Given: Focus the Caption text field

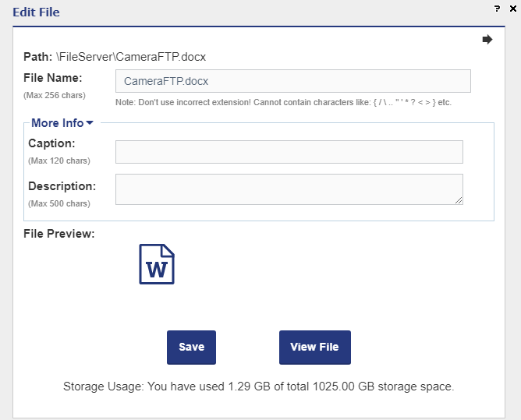Looking at the screenshot, I should [289, 152].
